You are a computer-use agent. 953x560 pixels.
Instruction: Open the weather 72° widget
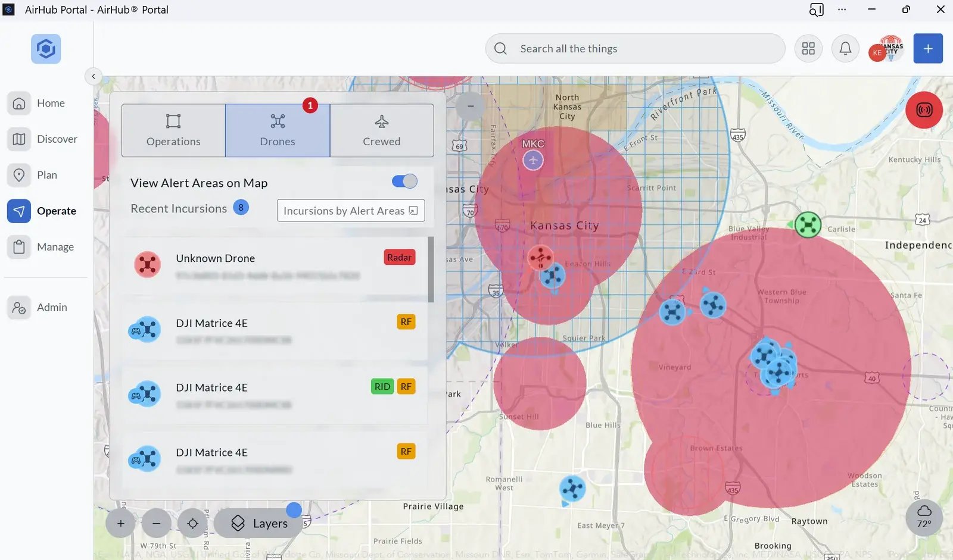(924, 517)
